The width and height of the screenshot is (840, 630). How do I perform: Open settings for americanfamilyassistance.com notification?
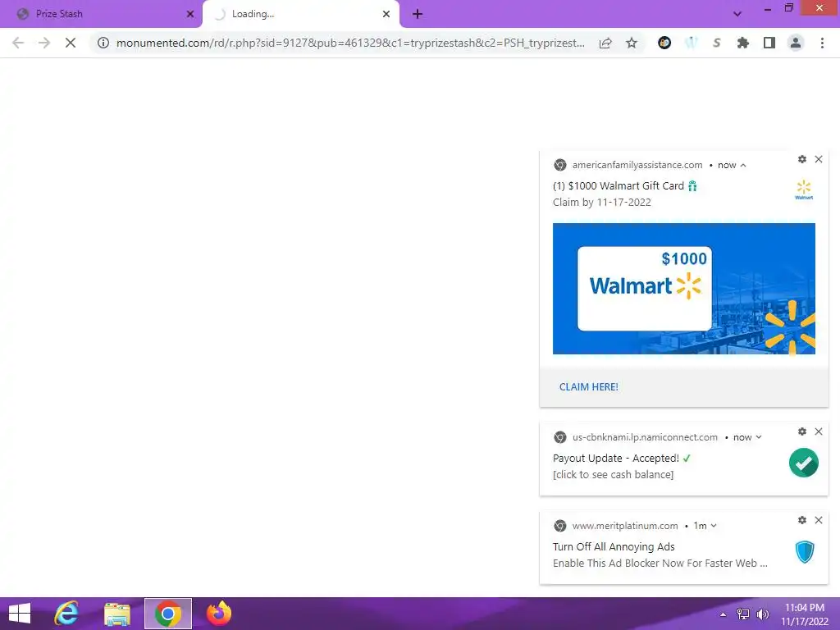pos(802,159)
